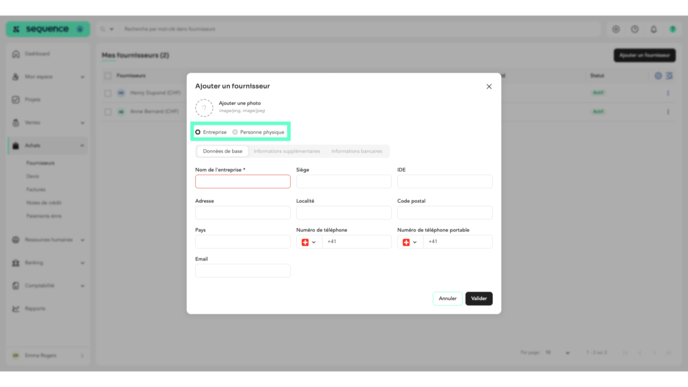Click the Ventes sidebar icon

coord(16,123)
